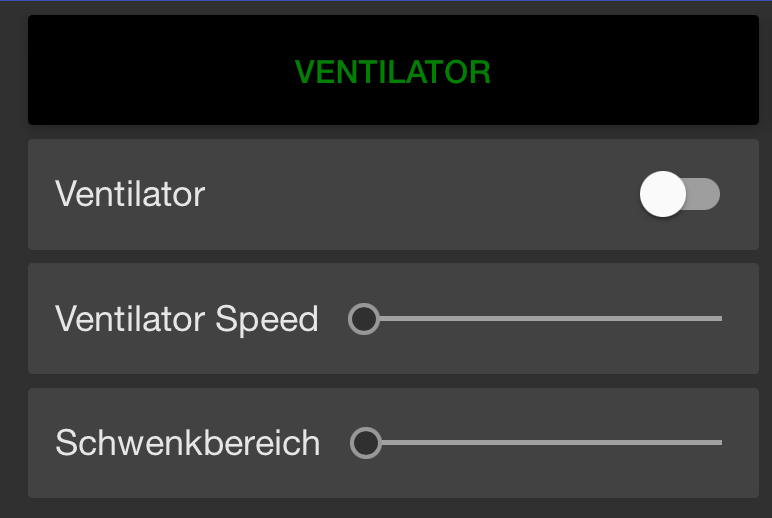Set Schwenkbereich slider to its right end
The width and height of the screenshot is (772, 518).
[720, 442]
